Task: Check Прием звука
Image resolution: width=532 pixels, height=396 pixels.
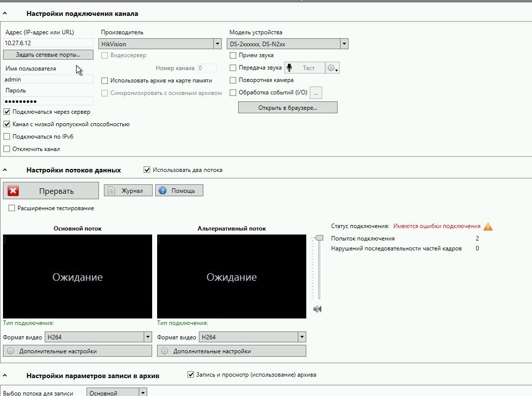Action: coord(233,55)
